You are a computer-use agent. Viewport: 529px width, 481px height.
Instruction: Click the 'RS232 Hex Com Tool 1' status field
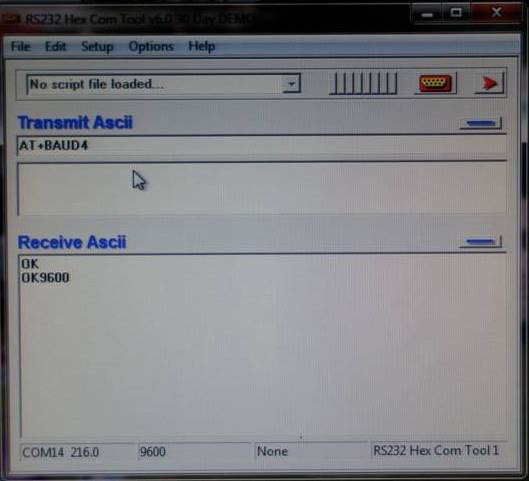click(x=439, y=450)
